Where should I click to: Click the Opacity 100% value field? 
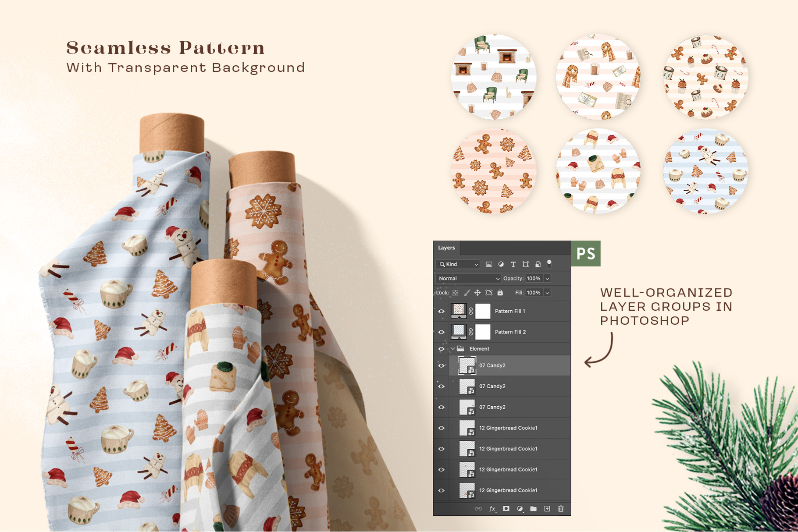534,279
